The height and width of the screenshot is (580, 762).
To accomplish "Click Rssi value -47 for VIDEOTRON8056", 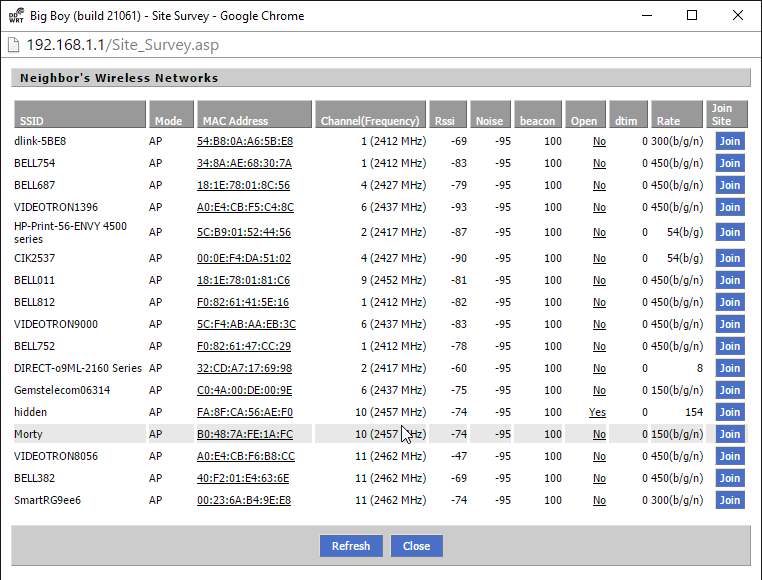I will click(458, 456).
